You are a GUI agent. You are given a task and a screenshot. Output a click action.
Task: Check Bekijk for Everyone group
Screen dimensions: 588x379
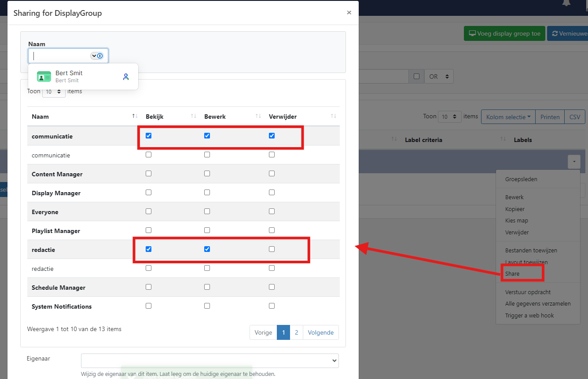pyautogui.click(x=148, y=211)
